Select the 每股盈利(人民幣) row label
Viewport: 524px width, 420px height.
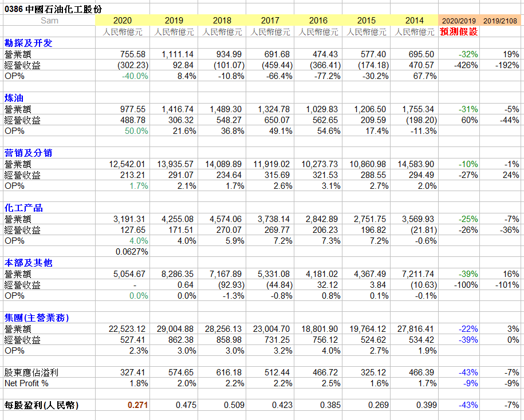41,405
